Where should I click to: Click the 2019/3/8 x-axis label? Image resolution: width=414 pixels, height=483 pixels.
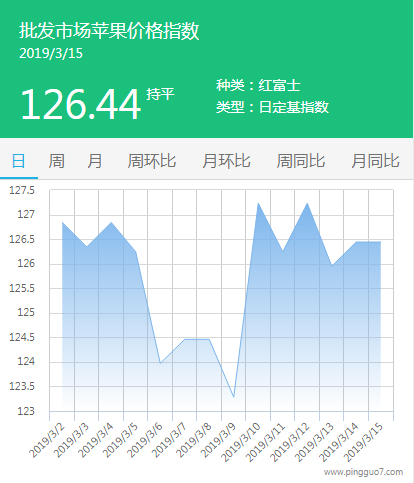[194, 440]
